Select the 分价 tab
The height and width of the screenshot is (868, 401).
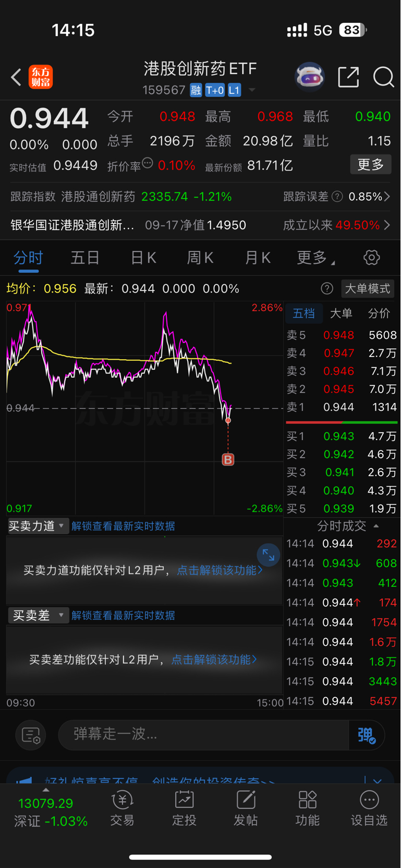coord(379,313)
